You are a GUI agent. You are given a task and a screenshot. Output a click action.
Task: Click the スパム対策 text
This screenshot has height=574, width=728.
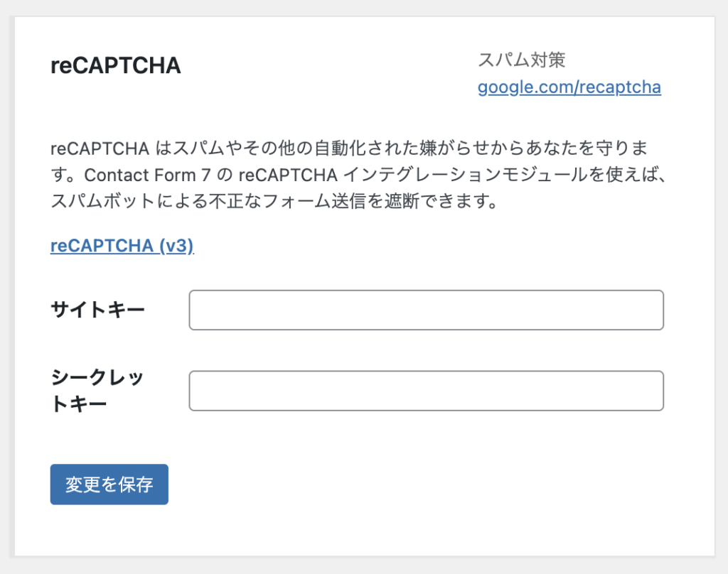click(x=521, y=60)
